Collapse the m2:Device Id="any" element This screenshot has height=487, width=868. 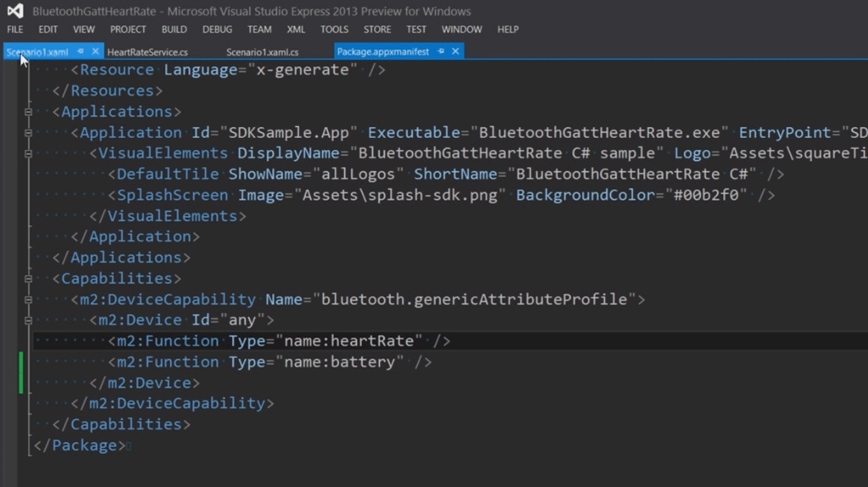(x=28, y=320)
